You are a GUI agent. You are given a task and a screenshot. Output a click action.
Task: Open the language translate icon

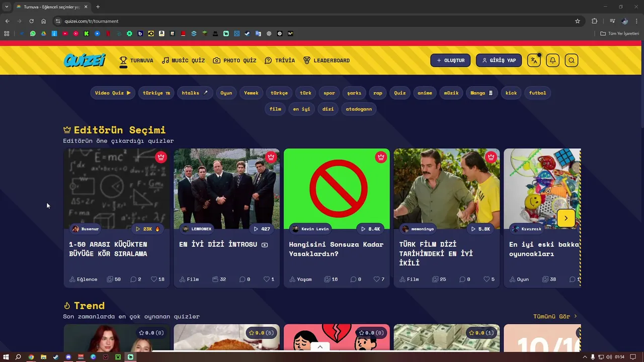pyautogui.click(x=534, y=60)
